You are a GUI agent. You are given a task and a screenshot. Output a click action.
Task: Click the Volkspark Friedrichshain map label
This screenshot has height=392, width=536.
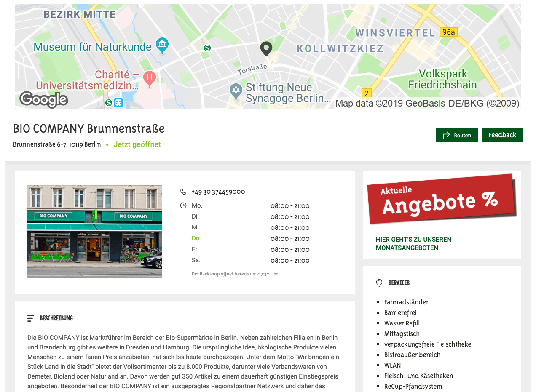tap(442, 79)
